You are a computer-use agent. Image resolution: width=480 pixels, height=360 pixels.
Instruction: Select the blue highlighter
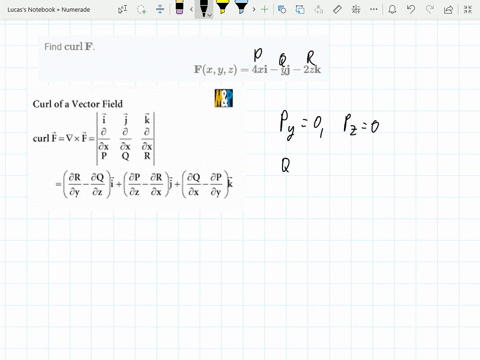point(241,7)
